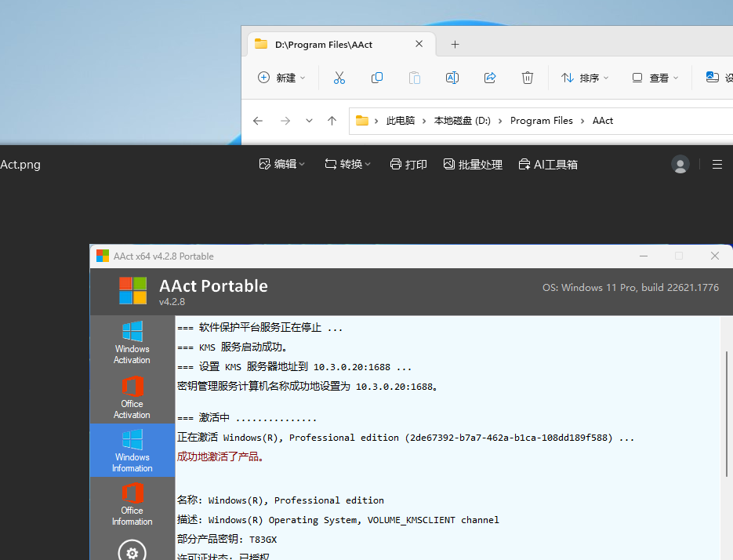Screen dimensions: 733x560
Task: Select the D:\Program Files\AAct tab
Action: coord(342,45)
